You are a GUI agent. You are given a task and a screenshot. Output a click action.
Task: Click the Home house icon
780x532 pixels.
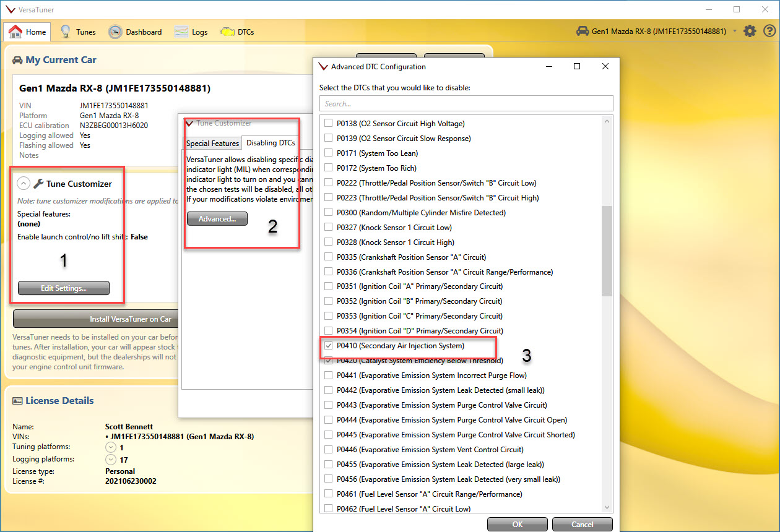tap(15, 32)
